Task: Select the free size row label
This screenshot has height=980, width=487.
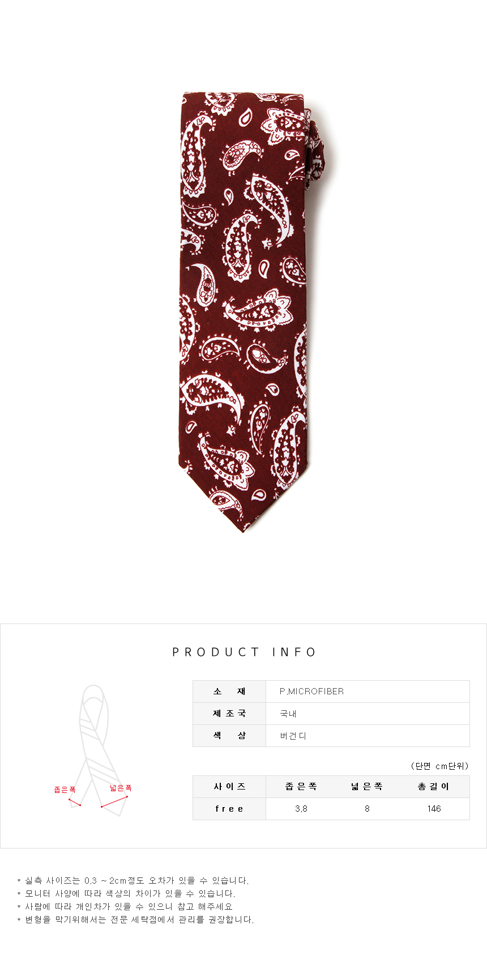Action: (x=229, y=809)
